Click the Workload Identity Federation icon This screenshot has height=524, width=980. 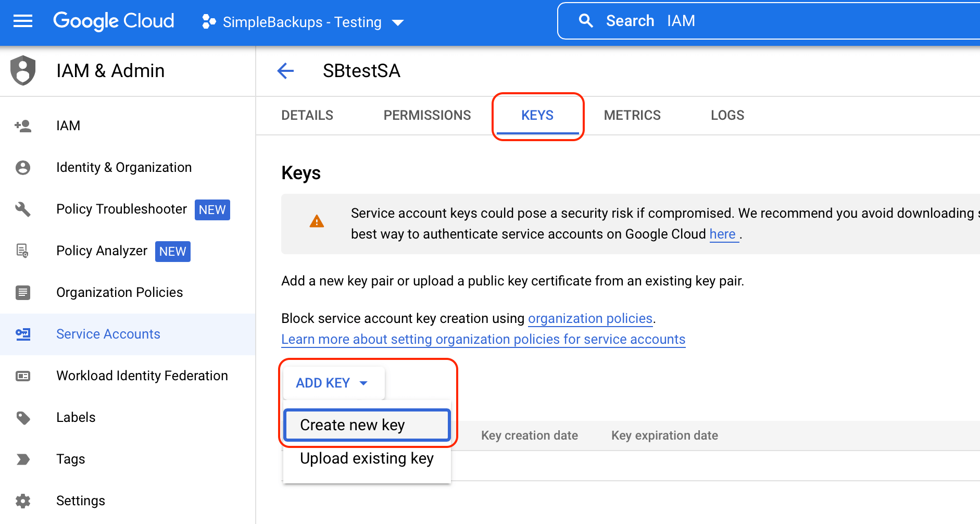[x=23, y=376]
